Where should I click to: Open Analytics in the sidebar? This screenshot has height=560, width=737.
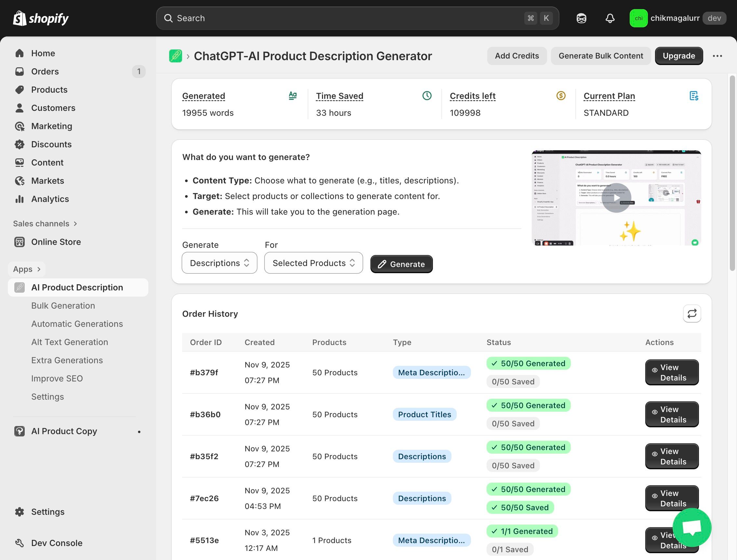coord(50,199)
